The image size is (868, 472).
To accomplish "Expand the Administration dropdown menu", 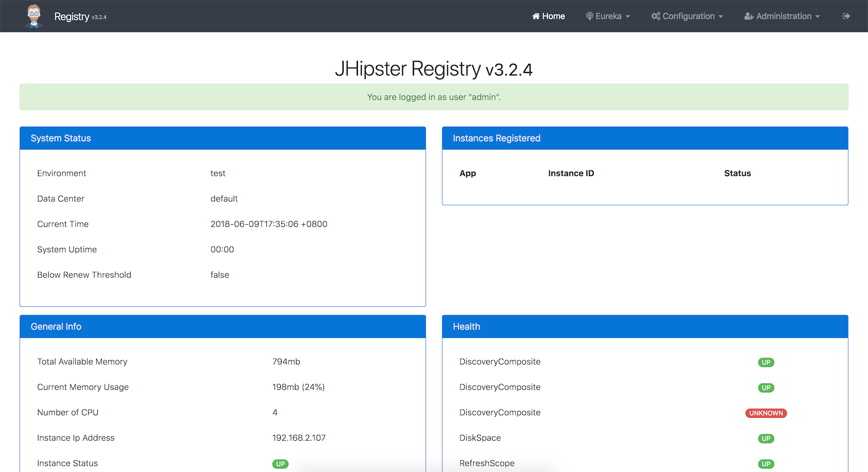I will 782,16.
